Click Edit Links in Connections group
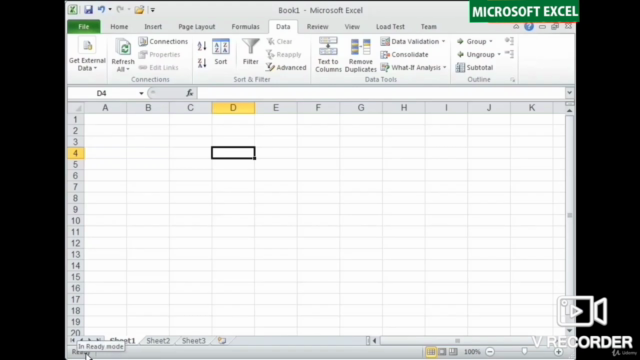640x360 pixels. coord(158,67)
